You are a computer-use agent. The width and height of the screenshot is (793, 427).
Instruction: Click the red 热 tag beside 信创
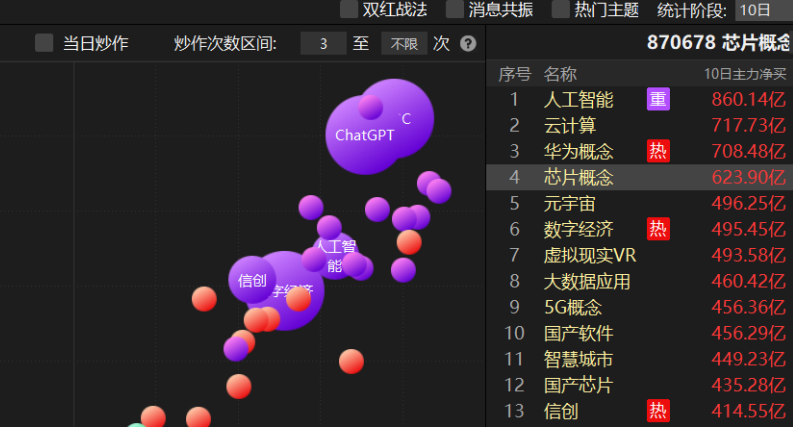(658, 411)
